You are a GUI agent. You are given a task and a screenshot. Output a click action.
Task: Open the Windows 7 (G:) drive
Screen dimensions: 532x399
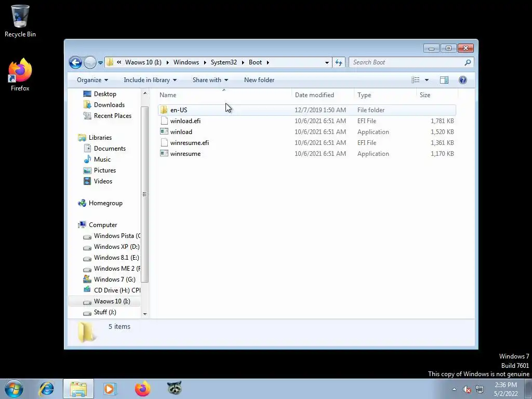pos(110,279)
